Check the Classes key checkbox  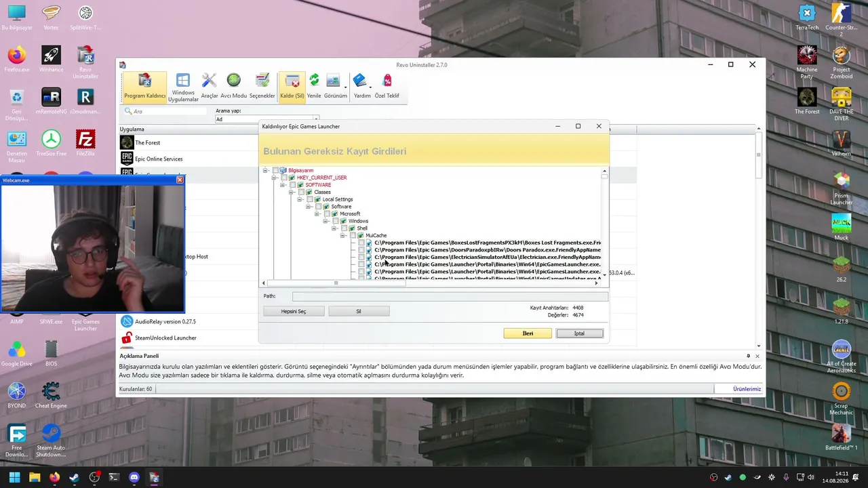coord(301,192)
